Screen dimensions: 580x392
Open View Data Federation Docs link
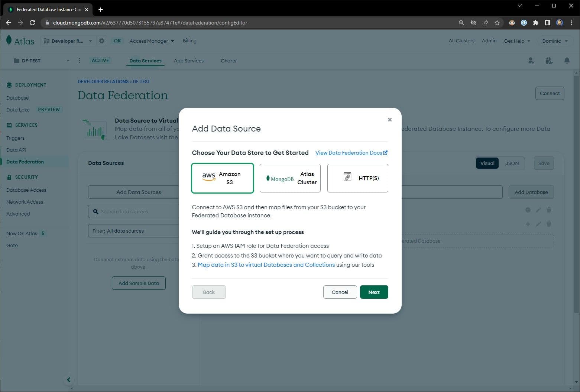[351, 153]
